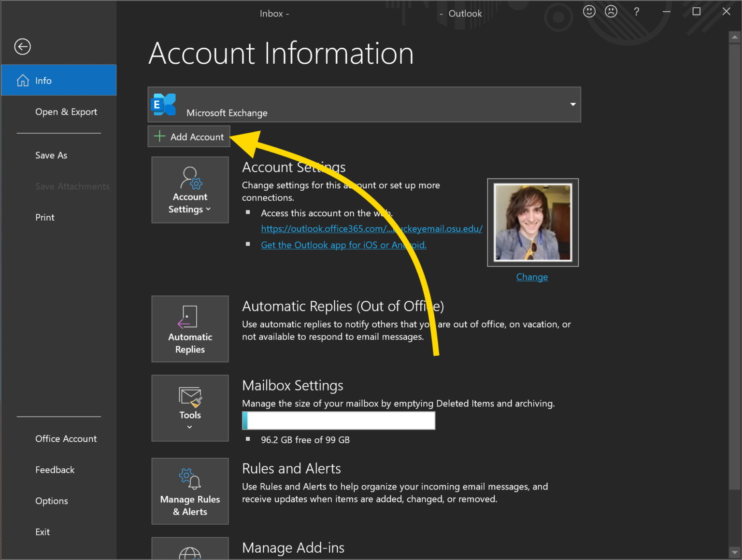742x560 pixels.
Task: Open help question mark icon
Action: 637,12
